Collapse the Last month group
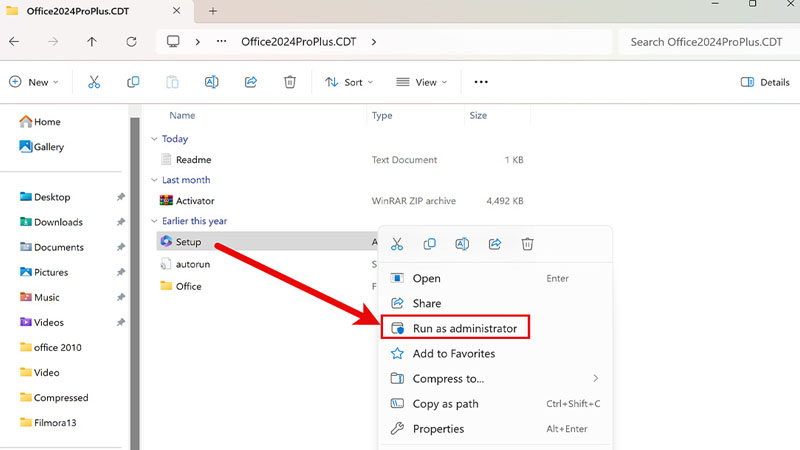Viewport: 800px width, 450px height. click(x=154, y=180)
